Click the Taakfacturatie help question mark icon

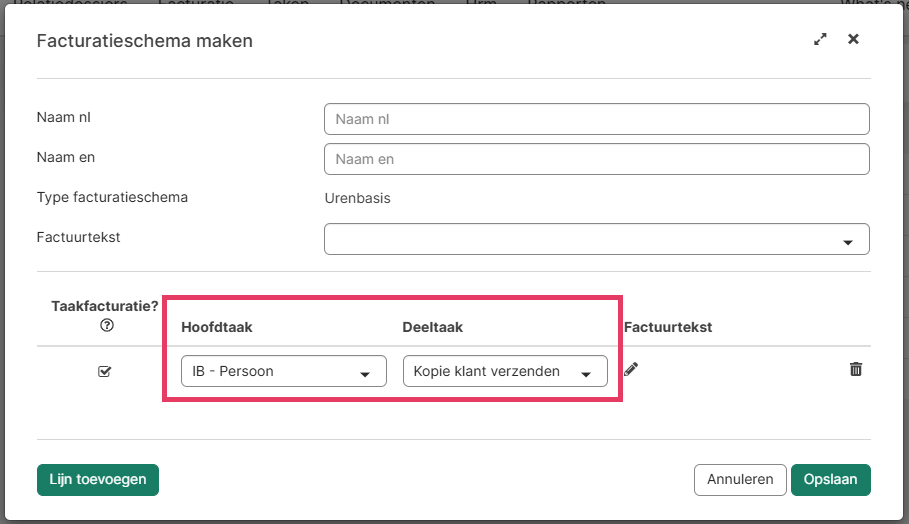click(107, 325)
